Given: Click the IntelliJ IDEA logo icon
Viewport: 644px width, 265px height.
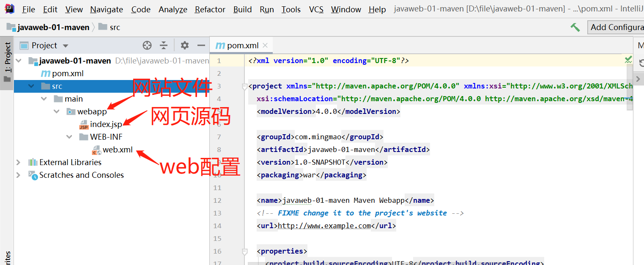Looking at the screenshot, I should pyautogui.click(x=10, y=9).
